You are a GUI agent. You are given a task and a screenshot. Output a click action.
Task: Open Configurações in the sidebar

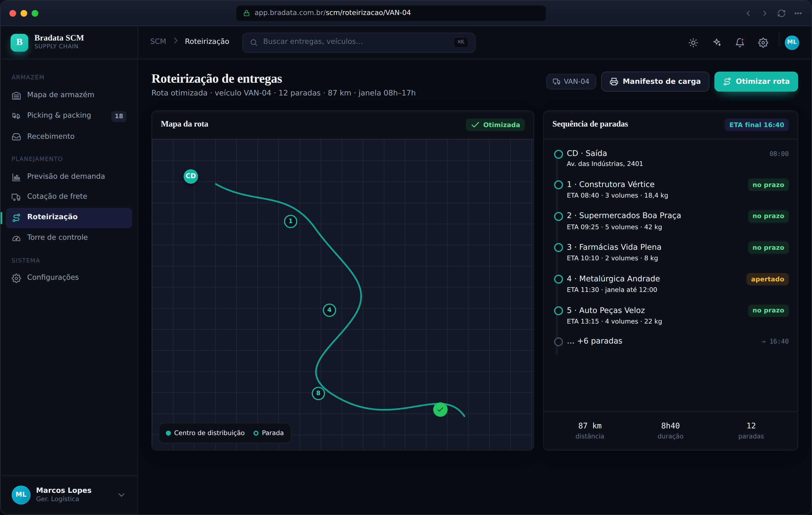click(69, 277)
